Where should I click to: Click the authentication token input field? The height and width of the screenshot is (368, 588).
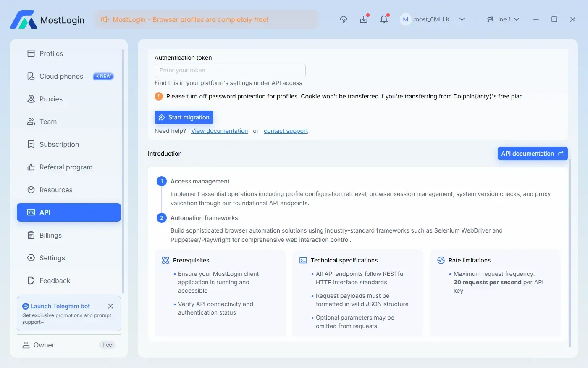[x=230, y=70]
